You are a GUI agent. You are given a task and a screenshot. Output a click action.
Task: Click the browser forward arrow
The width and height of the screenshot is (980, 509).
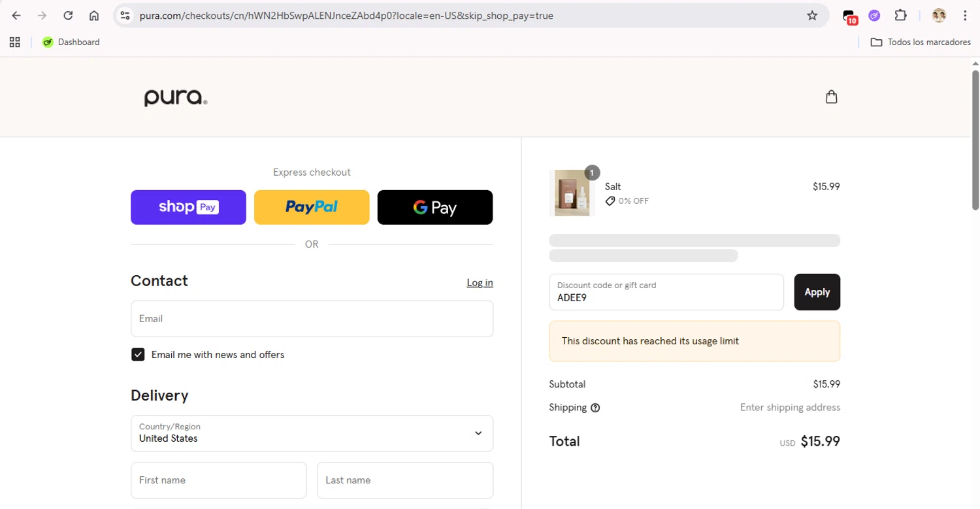(42, 16)
